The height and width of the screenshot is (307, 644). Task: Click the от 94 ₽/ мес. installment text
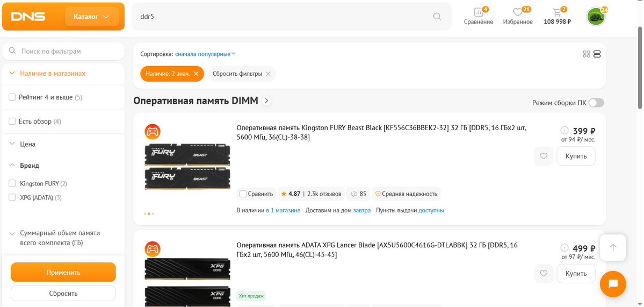pyautogui.click(x=578, y=140)
